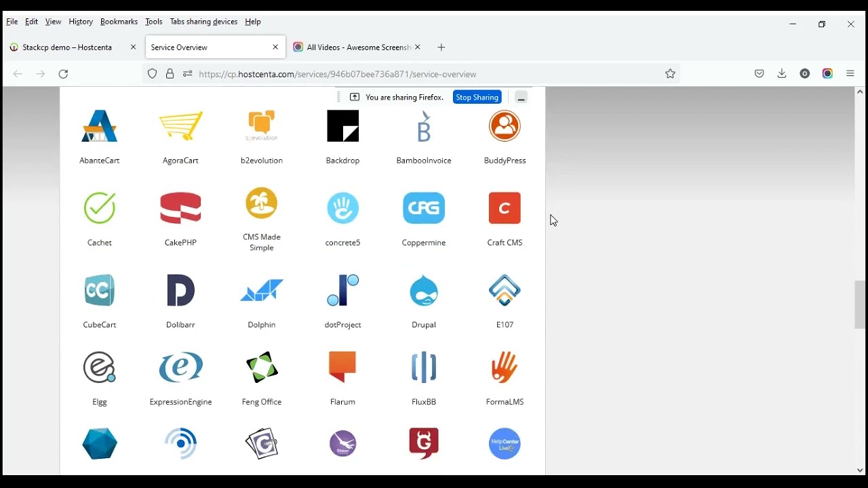Click the scrollbar down arrow
This screenshot has width=868, height=488.
coord(861,470)
